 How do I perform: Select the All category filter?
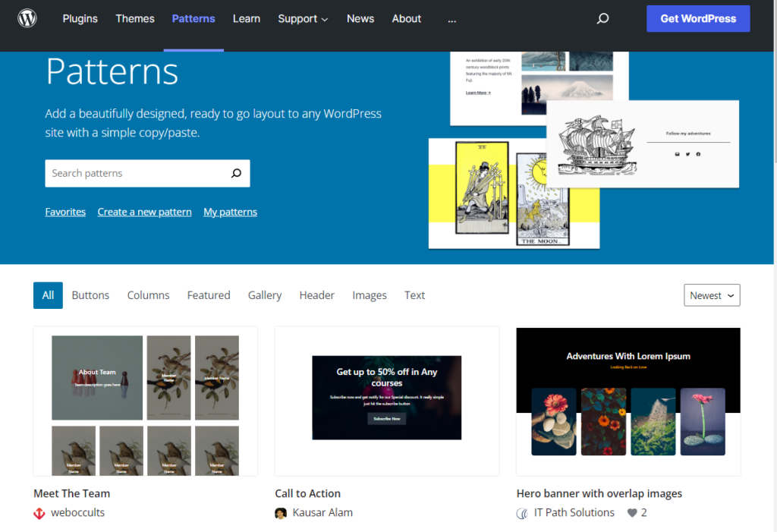(48, 295)
